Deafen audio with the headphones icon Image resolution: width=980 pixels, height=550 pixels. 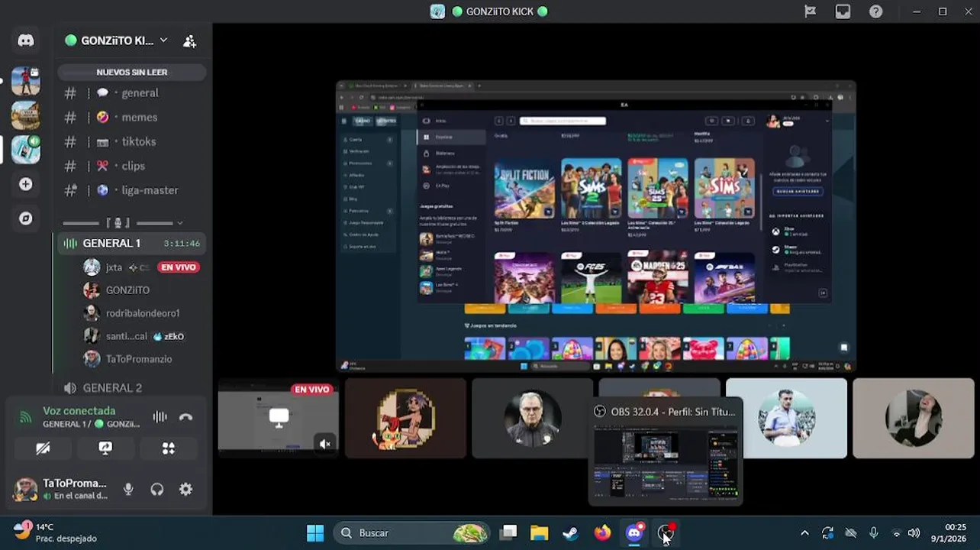tap(157, 490)
